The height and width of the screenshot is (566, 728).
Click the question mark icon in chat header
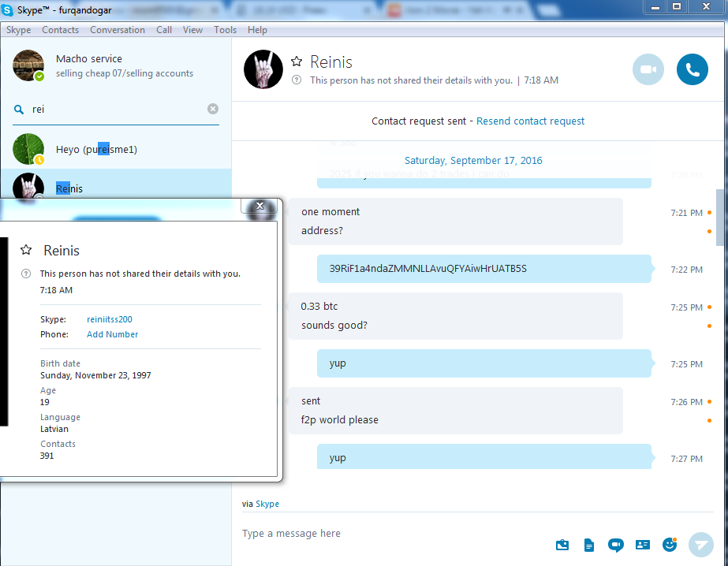[x=297, y=80]
